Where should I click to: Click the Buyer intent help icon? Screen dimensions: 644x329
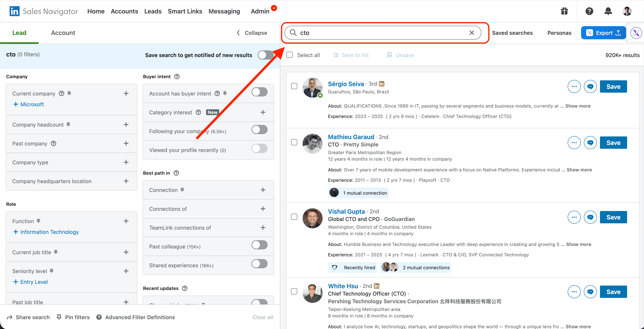click(177, 76)
